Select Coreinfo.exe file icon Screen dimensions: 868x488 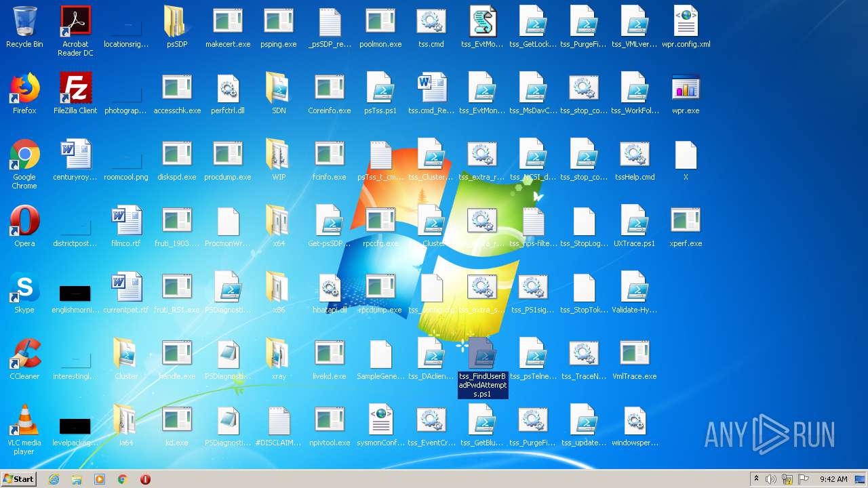point(330,94)
